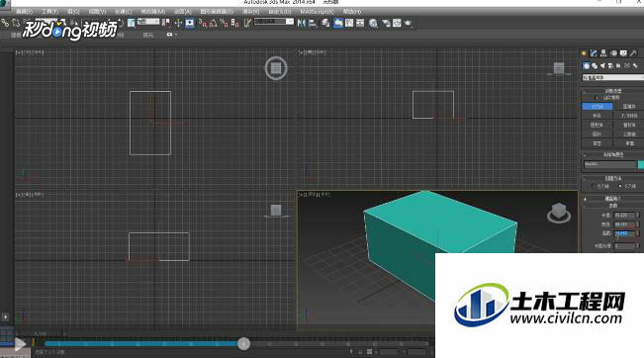Select the Cameras category icon
Viewport: 644px width, 358px height.
[x=610, y=66]
